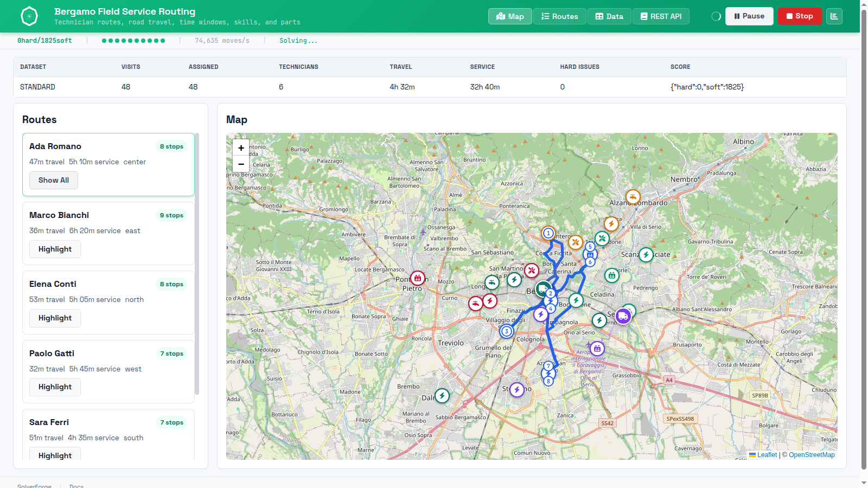Open the Routes tab
Viewport: 868px width, 488px height.
click(x=559, y=16)
